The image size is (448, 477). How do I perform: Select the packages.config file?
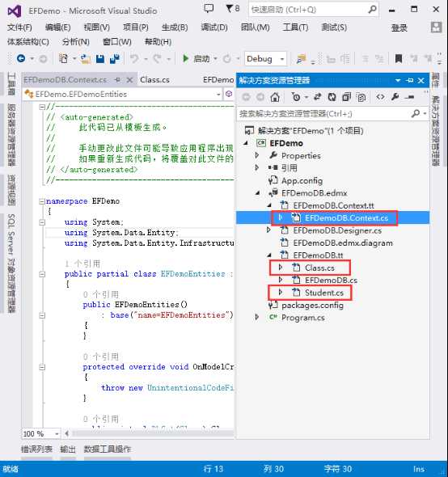point(312,305)
